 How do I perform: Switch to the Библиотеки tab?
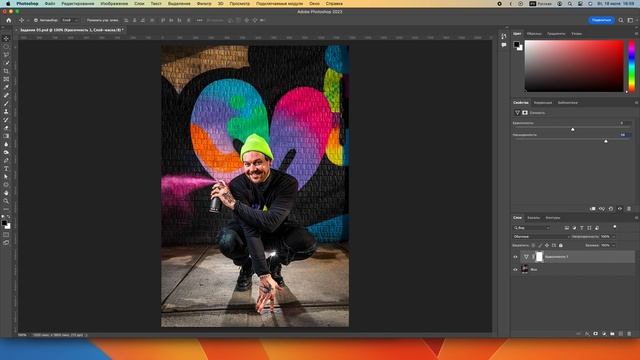point(567,102)
